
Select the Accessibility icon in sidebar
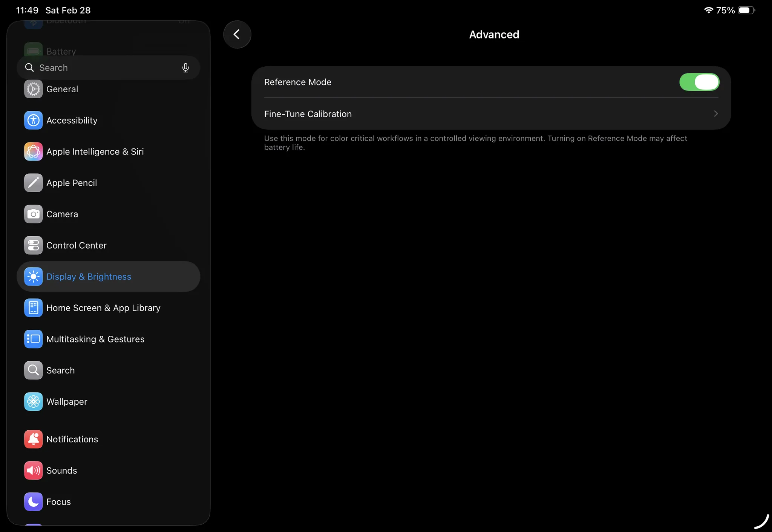click(x=33, y=121)
